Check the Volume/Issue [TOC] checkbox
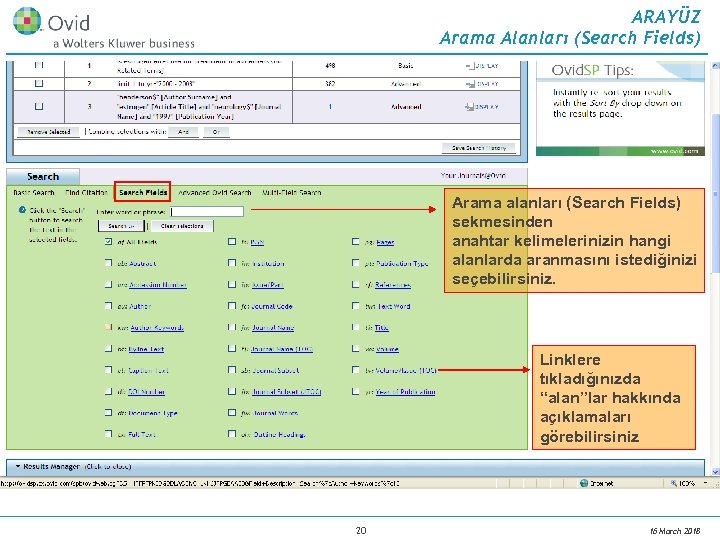 click(355, 370)
